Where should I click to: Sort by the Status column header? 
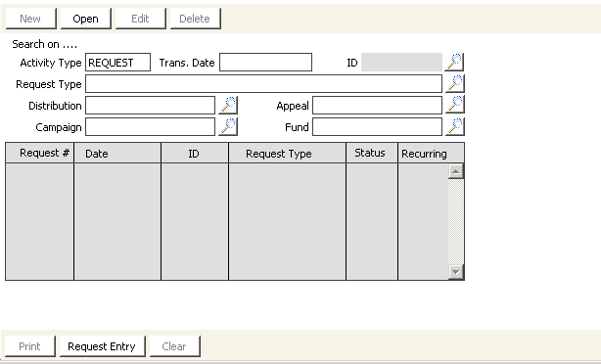pos(372,153)
